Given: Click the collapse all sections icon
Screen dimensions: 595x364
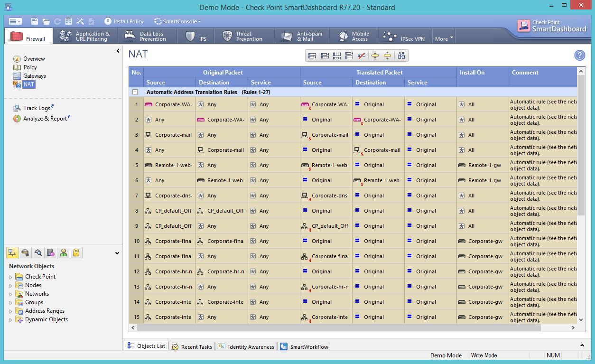Looking at the screenshot, I should [375, 56].
